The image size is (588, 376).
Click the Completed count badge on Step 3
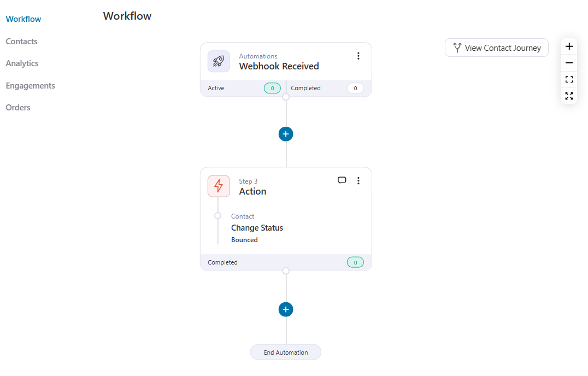click(355, 262)
